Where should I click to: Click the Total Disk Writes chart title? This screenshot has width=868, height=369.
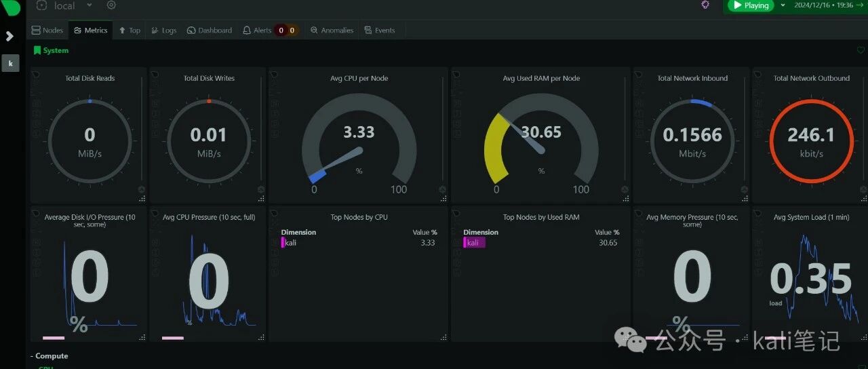pyautogui.click(x=209, y=79)
